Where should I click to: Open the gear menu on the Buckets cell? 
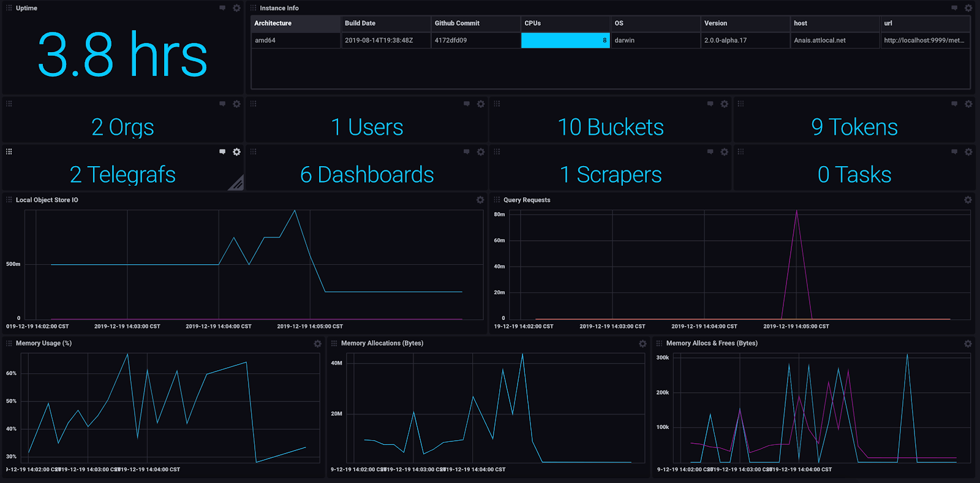point(725,104)
